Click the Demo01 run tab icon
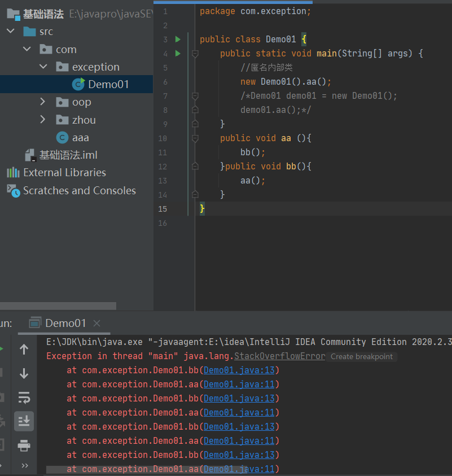 click(x=35, y=323)
